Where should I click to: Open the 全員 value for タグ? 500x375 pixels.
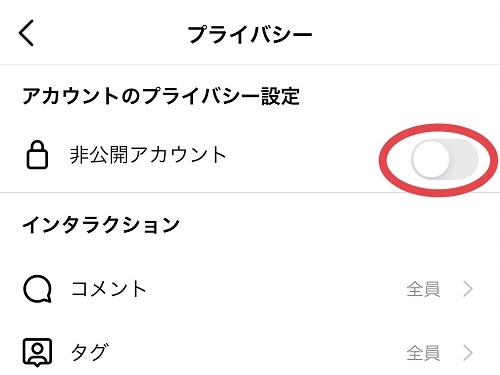tap(423, 353)
